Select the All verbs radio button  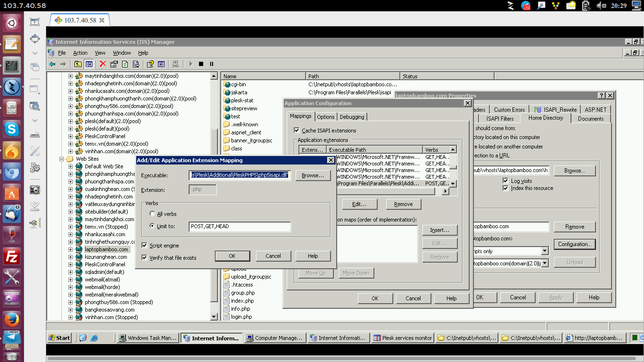click(152, 214)
